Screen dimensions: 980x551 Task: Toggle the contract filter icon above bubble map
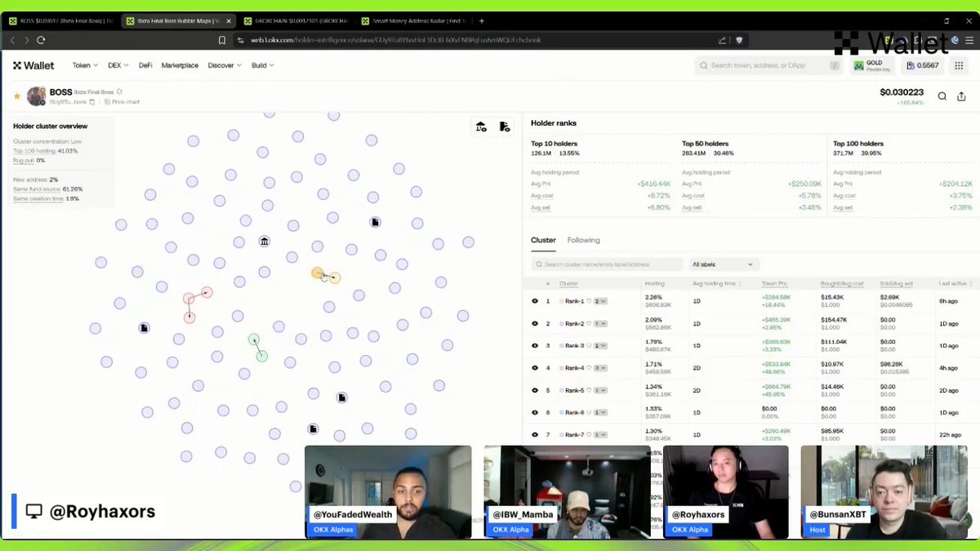click(504, 127)
